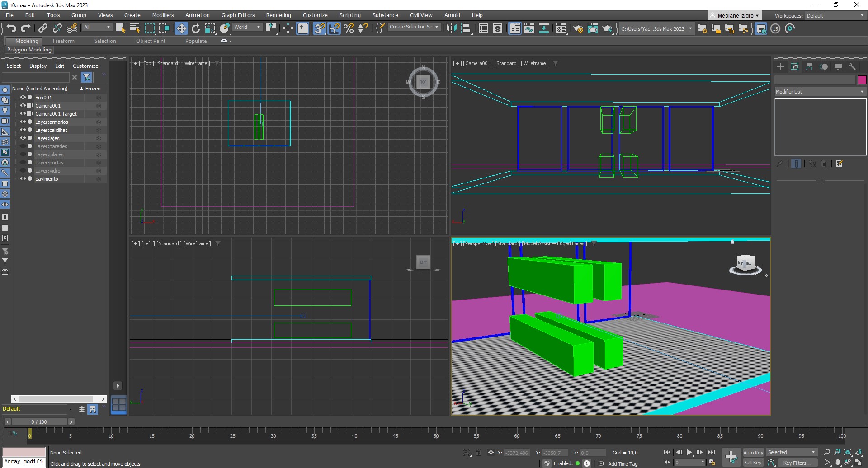Open the Rendering menu
868x468 pixels.
coord(278,15)
